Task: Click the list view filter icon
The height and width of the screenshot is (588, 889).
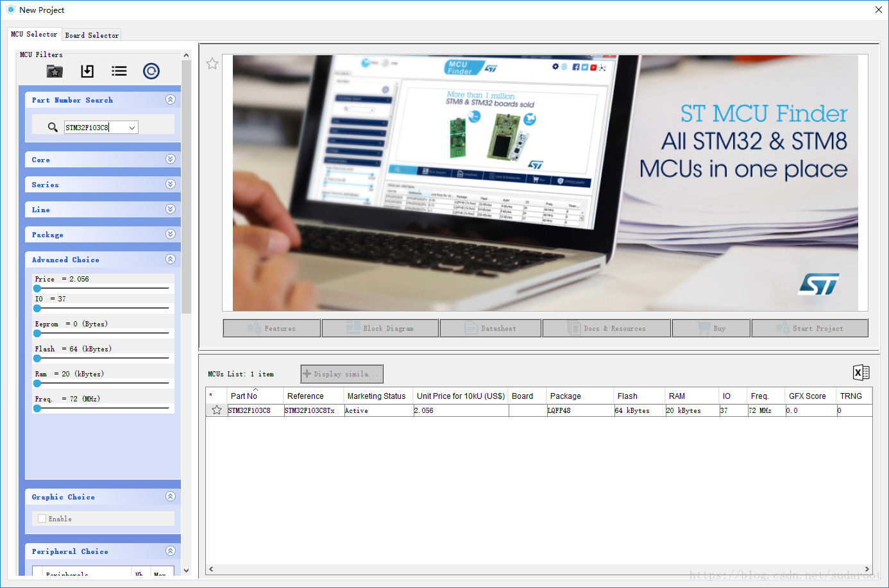Action: pyautogui.click(x=119, y=71)
